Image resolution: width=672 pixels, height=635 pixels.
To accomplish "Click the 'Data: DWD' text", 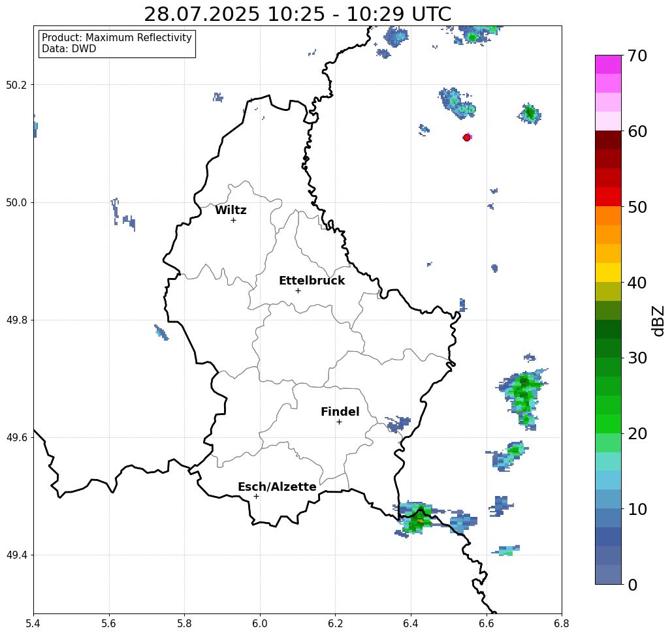I will 69,48.
